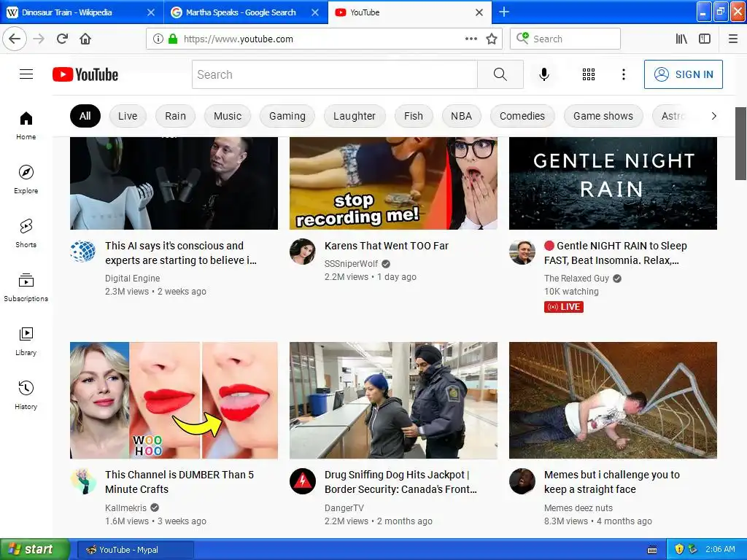This screenshot has height=560, width=747.
Task: Select the All category chip
Action: click(x=85, y=116)
